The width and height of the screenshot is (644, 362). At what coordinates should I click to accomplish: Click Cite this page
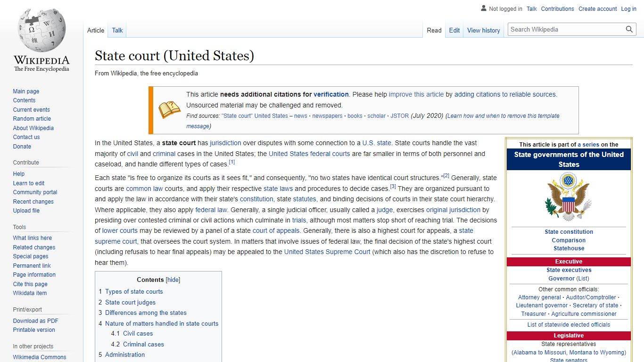point(30,284)
